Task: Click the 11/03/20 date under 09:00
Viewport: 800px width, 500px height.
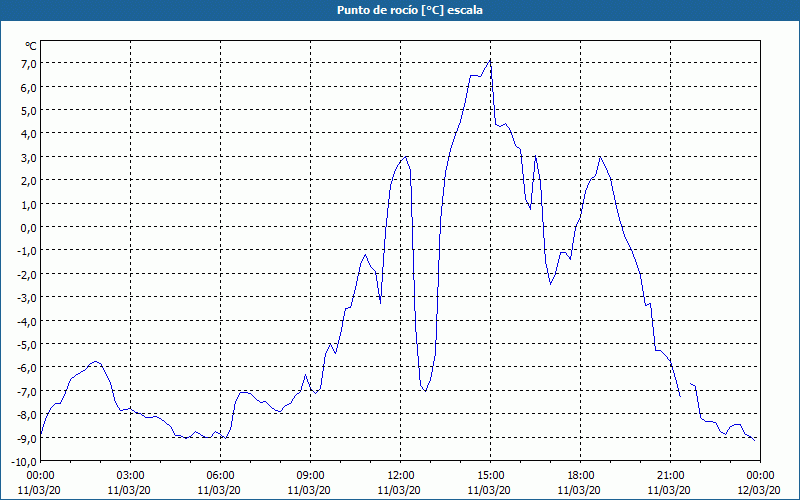Action: click(309, 490)
